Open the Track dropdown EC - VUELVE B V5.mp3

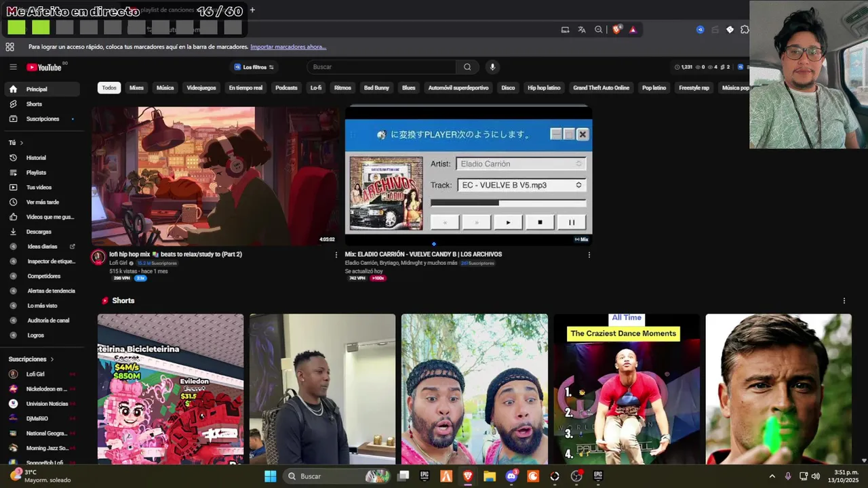point(521,185)
